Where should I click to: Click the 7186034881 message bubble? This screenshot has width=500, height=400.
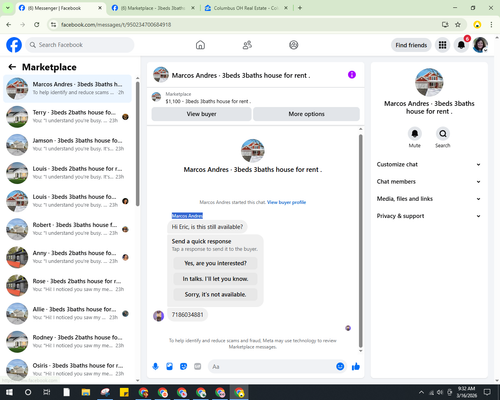187,315
